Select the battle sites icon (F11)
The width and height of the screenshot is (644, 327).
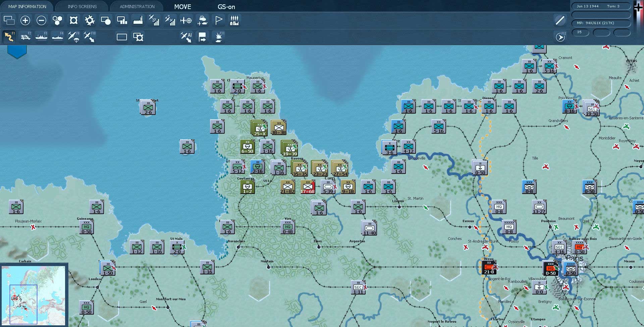[x=219, y=37]
